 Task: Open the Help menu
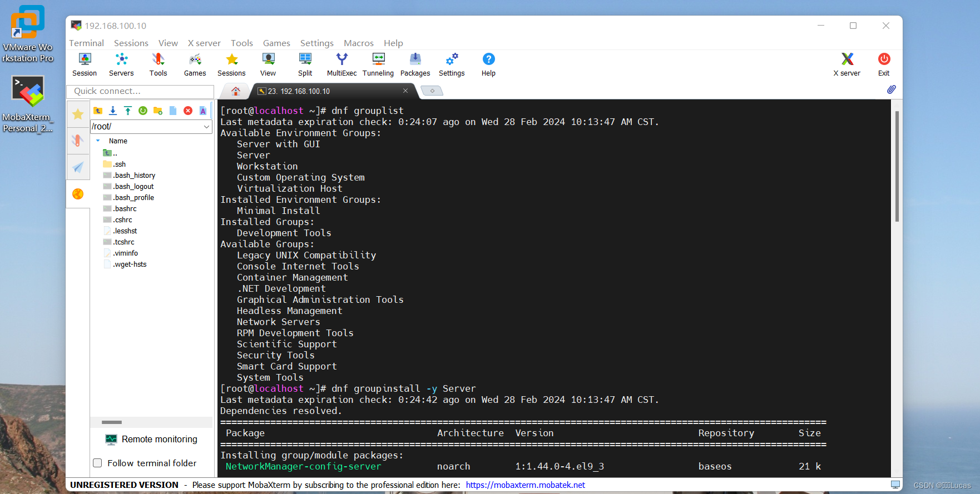[x=393, y=43]
